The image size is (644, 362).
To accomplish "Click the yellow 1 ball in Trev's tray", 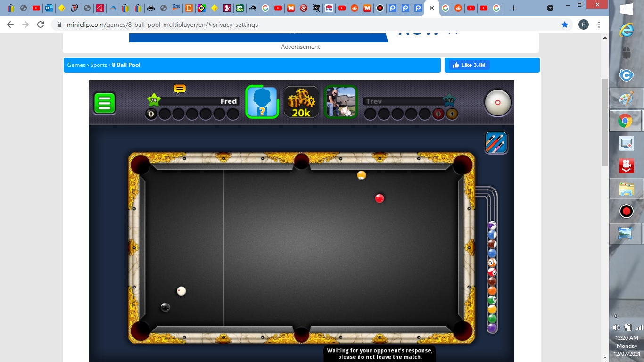I will (452, 114).
